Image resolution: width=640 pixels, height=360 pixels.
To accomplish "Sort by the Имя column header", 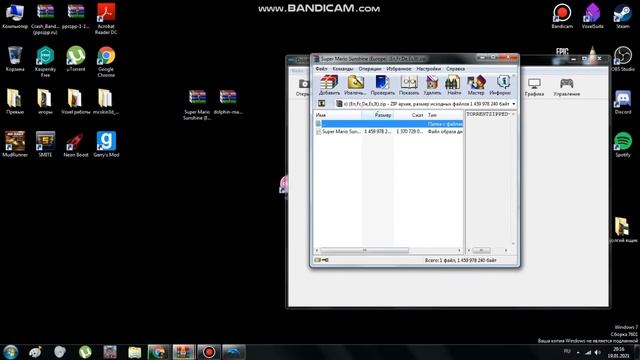I will 338,115.
